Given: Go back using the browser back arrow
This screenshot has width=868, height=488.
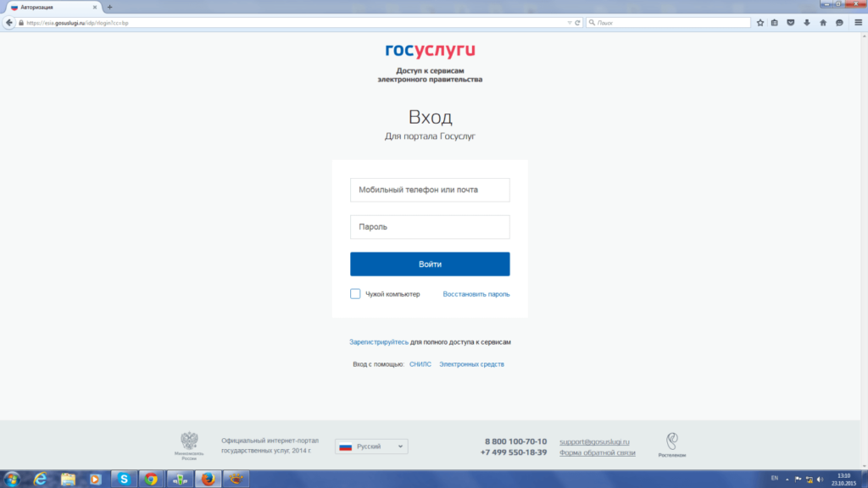Looking at the screenshot, I should pyautogui.click(x=8, y=23).
